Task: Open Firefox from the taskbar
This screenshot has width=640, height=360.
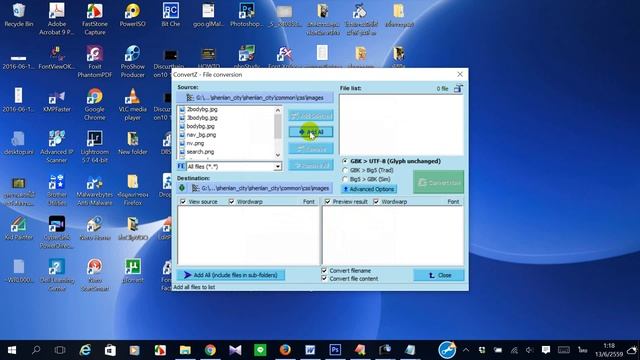Action: point(285,350)
